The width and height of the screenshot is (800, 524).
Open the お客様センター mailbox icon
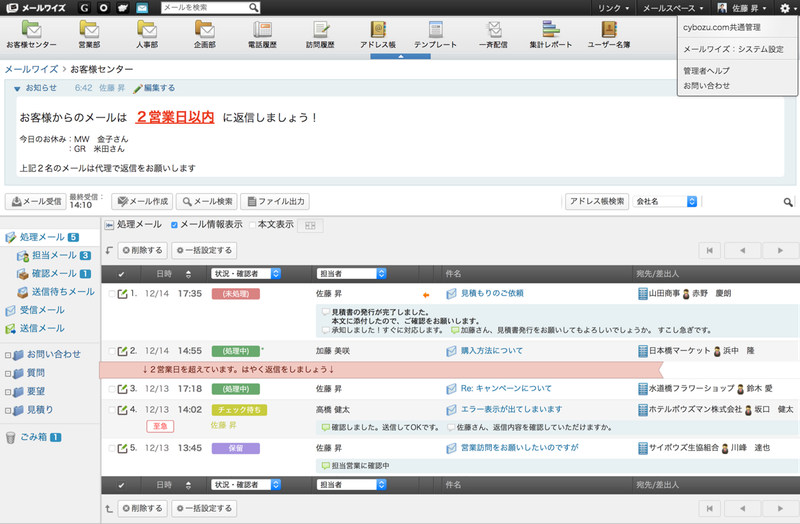tap(31, 34)
